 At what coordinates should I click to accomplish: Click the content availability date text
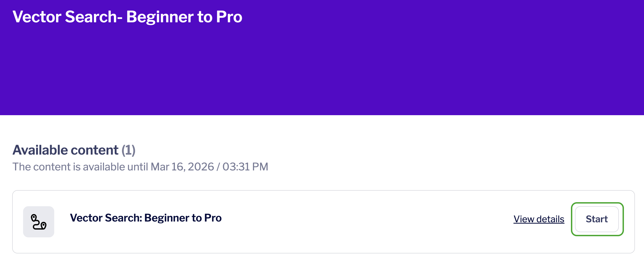tap(140, 167)
